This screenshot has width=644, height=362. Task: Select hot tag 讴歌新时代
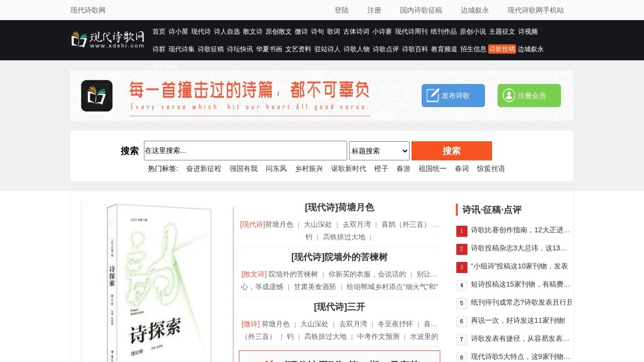coord(349,168)
